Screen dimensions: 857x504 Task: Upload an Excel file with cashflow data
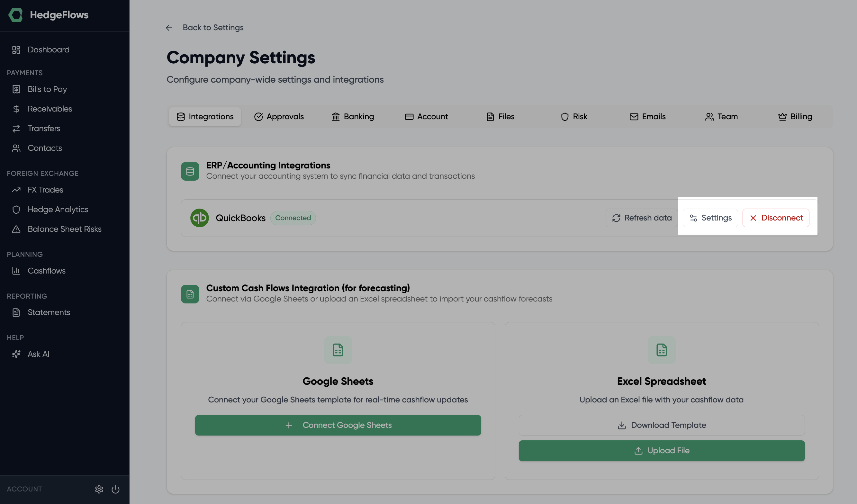point(662,451)
